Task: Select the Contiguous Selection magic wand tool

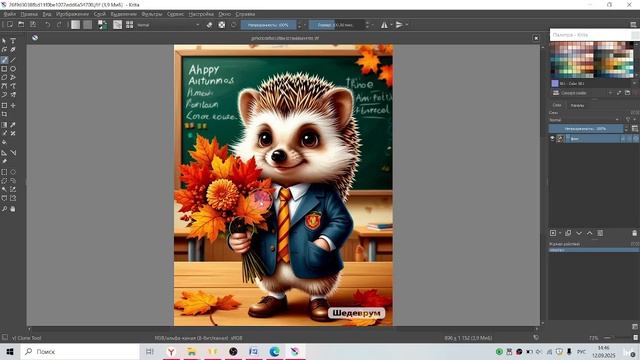Action: coord(4,189)
